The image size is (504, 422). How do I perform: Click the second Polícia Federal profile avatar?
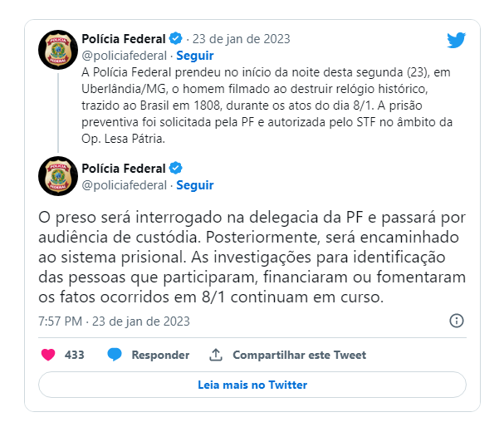pyautogui.click(x=58, y=176)
